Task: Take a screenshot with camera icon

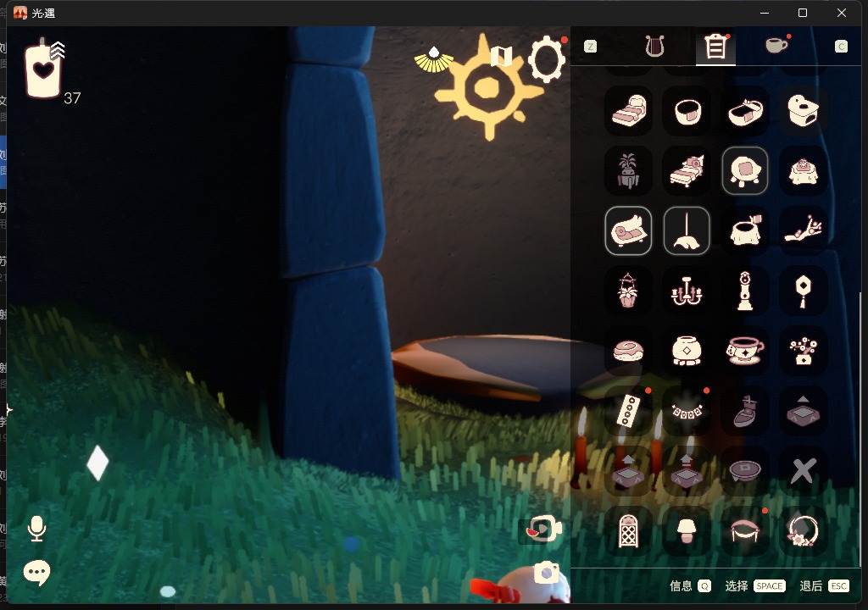Action: point(546,573)
